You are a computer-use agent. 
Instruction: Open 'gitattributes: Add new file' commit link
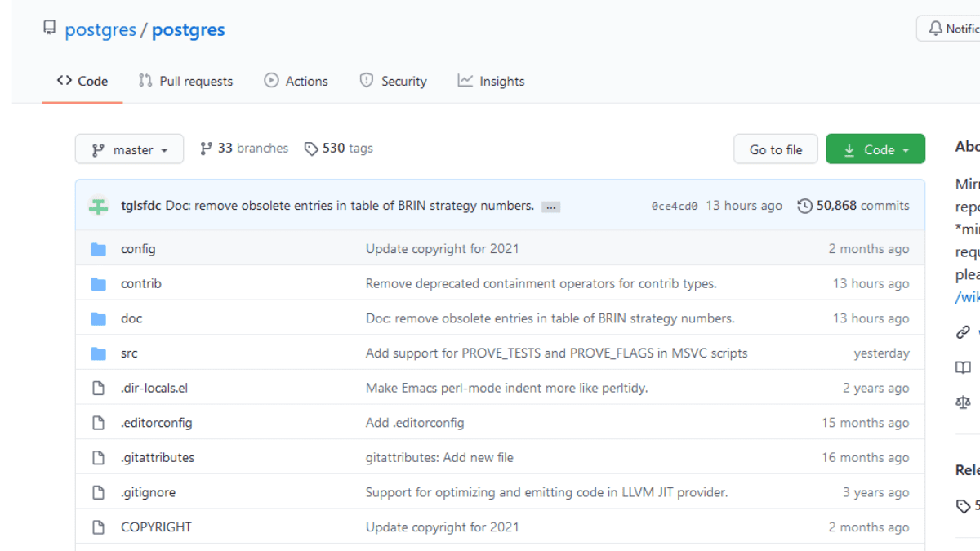click(439, 458)
